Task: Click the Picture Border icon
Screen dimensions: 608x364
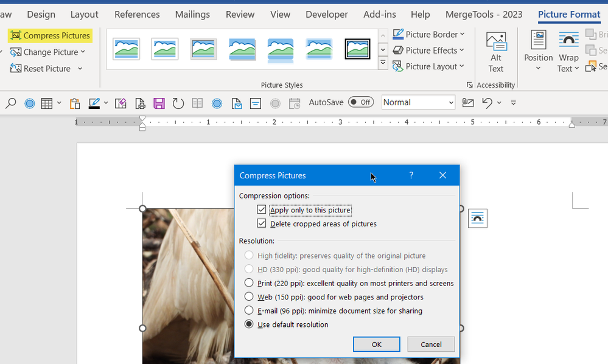Action: click(398, 35)
